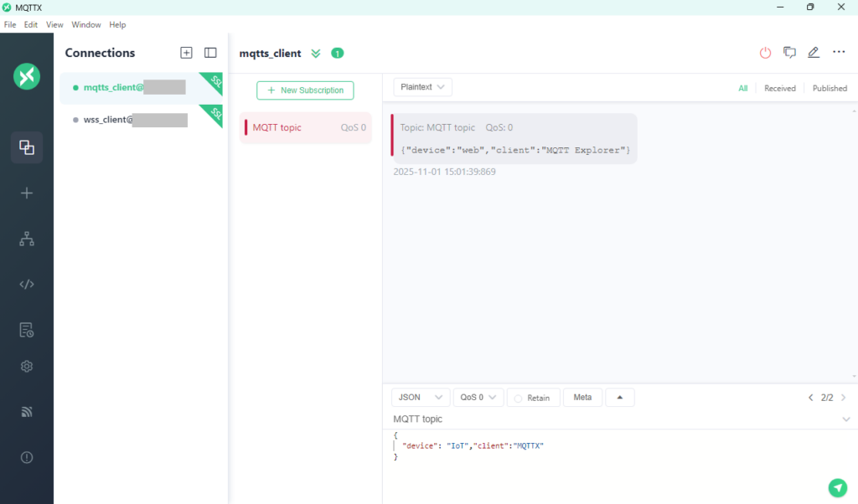Collapse the connection details double chevron
This screenshot has width=858, height=504.
click(316, 54)
